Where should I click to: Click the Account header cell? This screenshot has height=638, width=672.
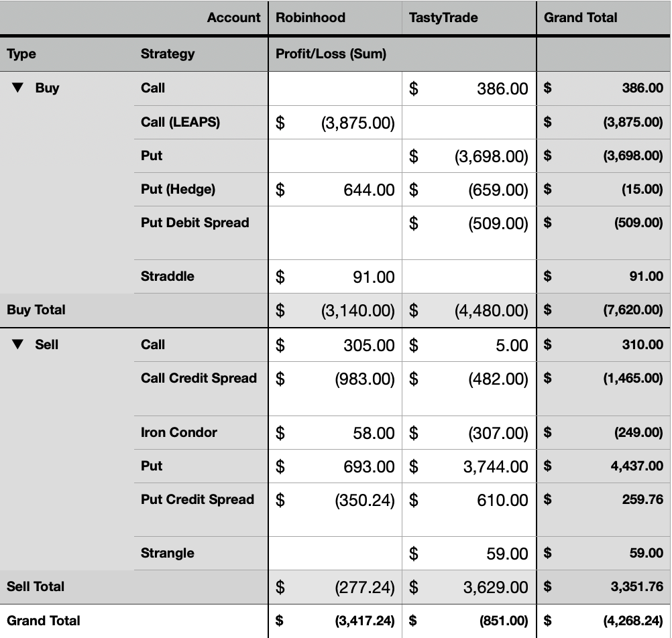tap(233, 17)
